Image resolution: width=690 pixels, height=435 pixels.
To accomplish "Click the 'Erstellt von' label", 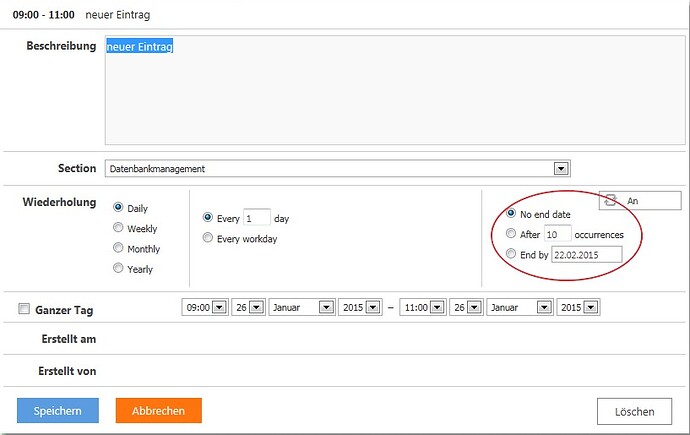I will point(67,371).
